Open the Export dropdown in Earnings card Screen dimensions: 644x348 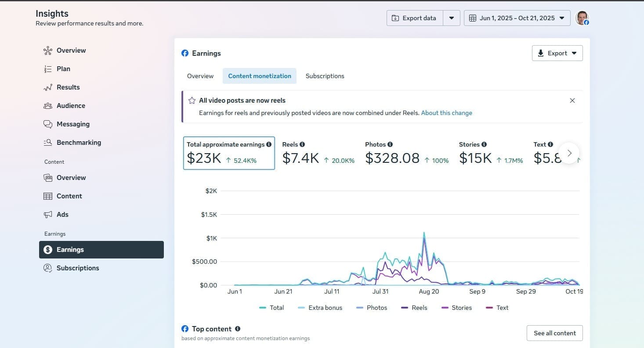tap(557, 53)
